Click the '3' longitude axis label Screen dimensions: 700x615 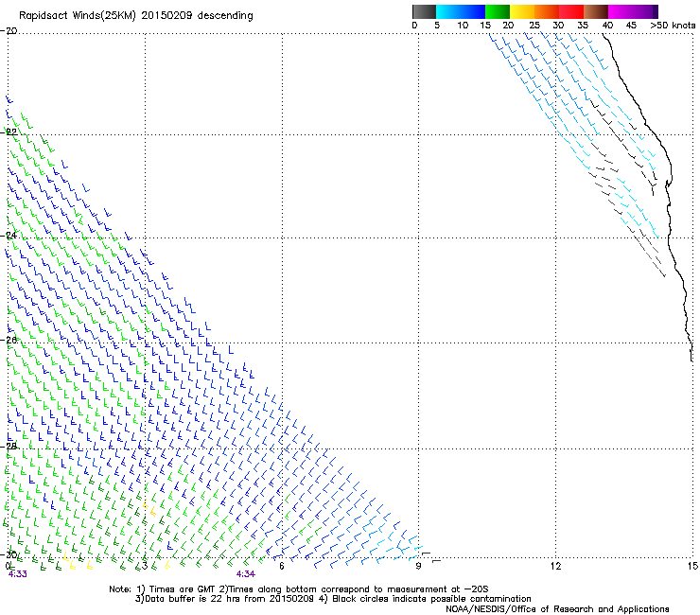(x=145, y=567)
